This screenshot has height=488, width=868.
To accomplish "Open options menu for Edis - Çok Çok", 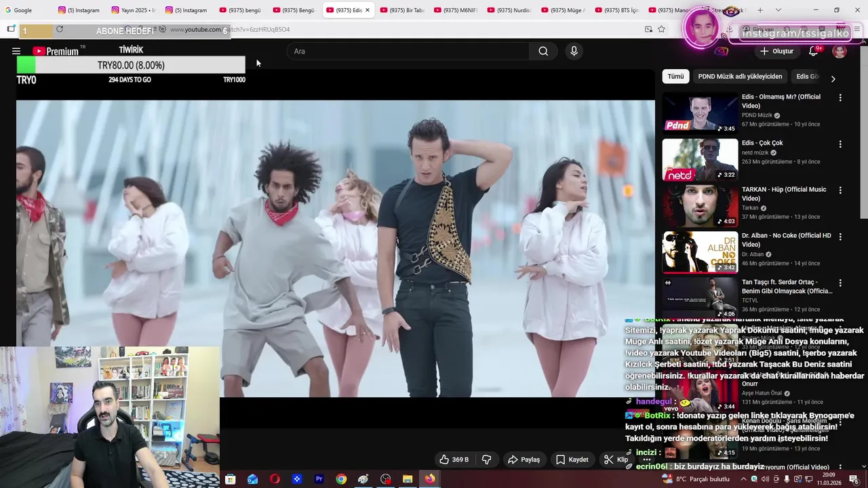I will [x=840, y=144].
